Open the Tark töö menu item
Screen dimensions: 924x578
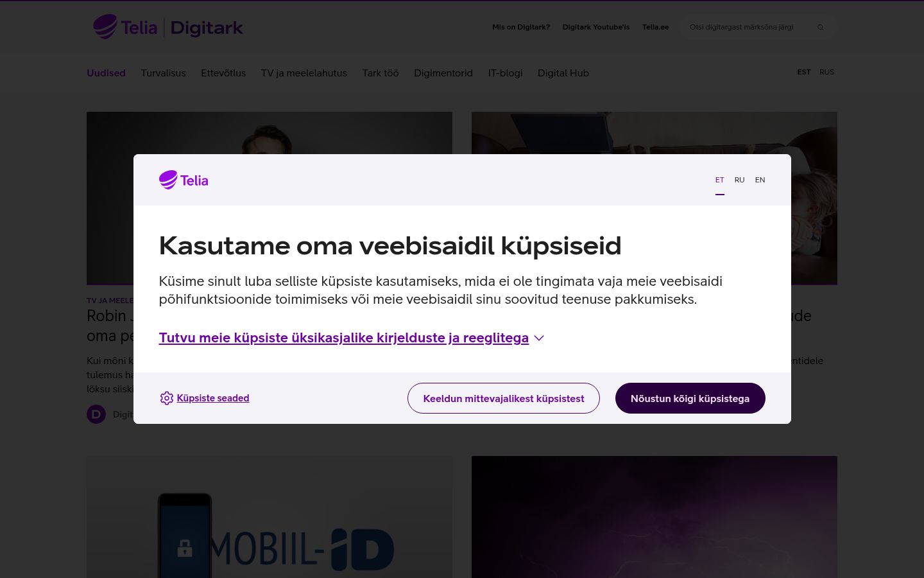pos(381,73)
